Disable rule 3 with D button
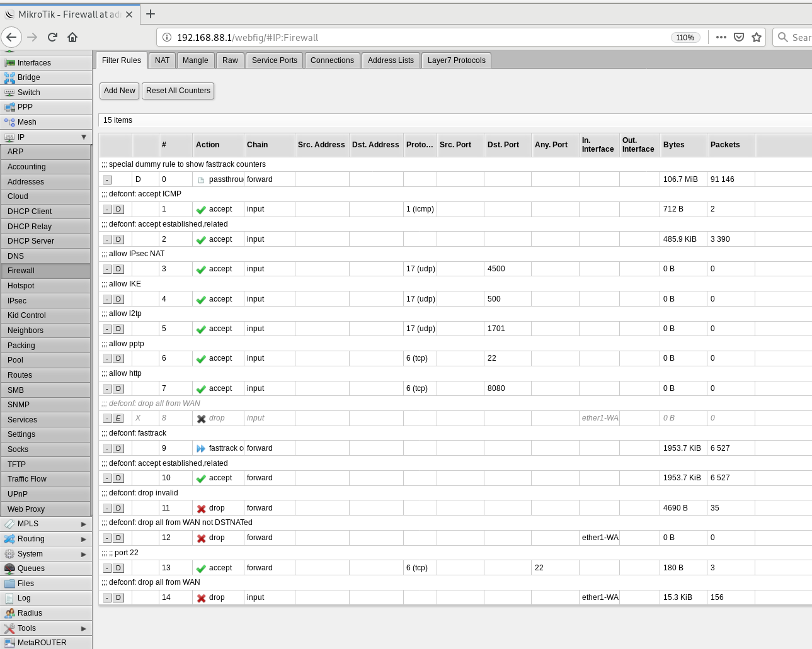The height and width of the screenshot is (649, 812). (118, 269)
